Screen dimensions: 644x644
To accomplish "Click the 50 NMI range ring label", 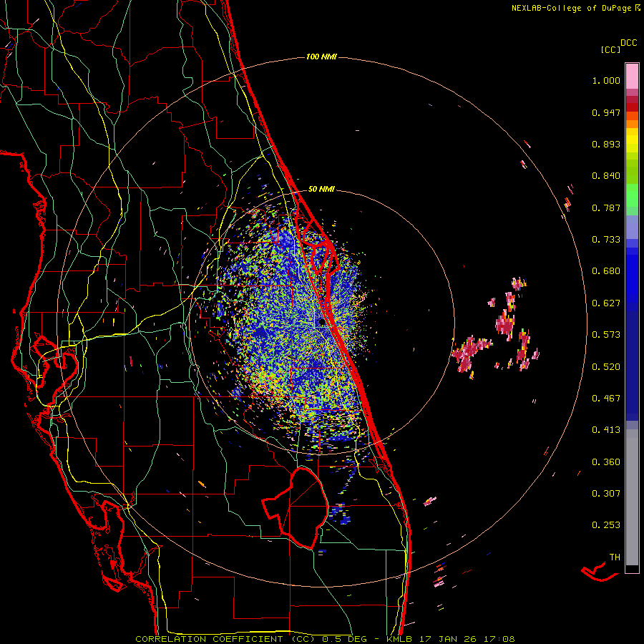I will pyautogui.click(x=321, y=190).
